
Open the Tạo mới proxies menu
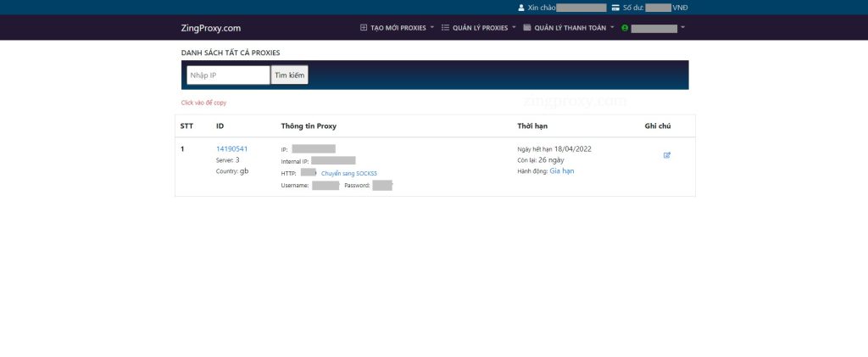click(x=397, y=28)
